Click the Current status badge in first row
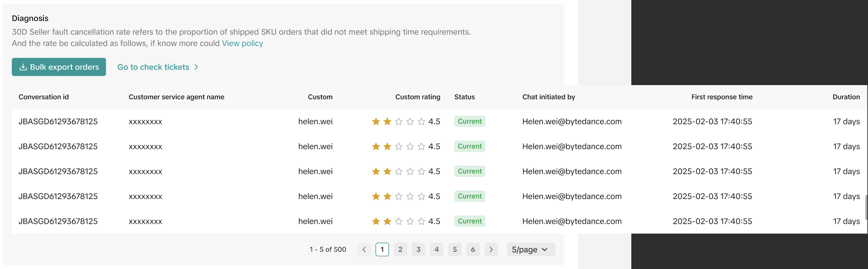The height and width of the screenshot is (269, 868). (x=470, y=122)
